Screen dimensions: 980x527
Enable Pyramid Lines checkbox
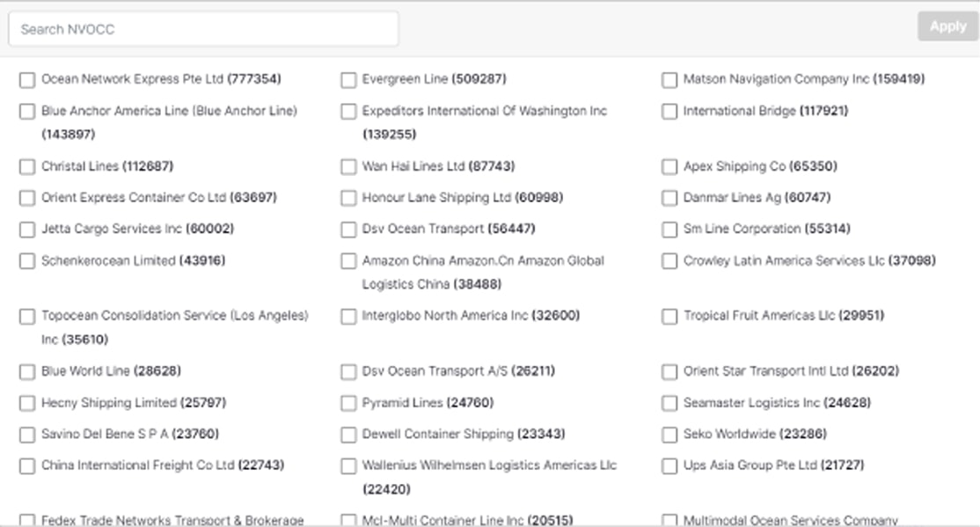pyautogui.click(x=348, y=403)
